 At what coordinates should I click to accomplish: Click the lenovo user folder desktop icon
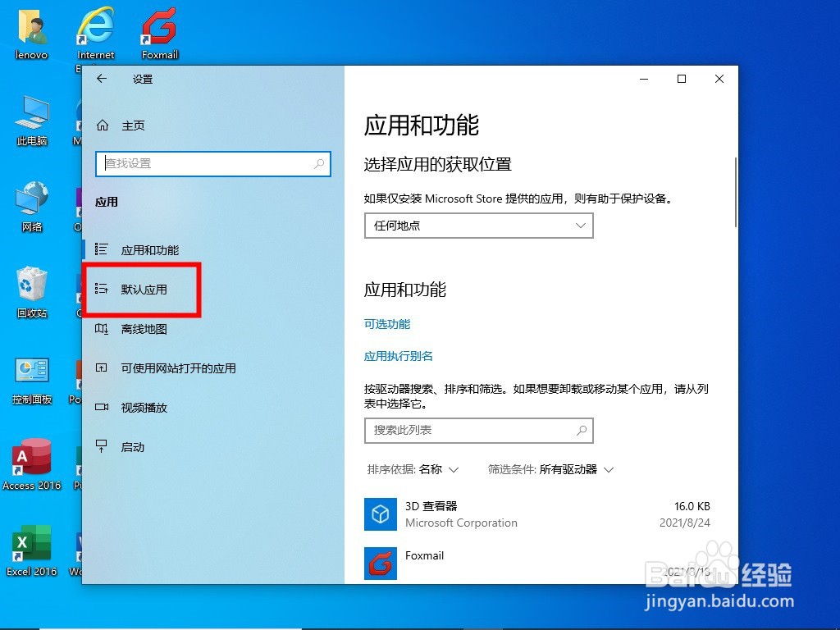32,34
